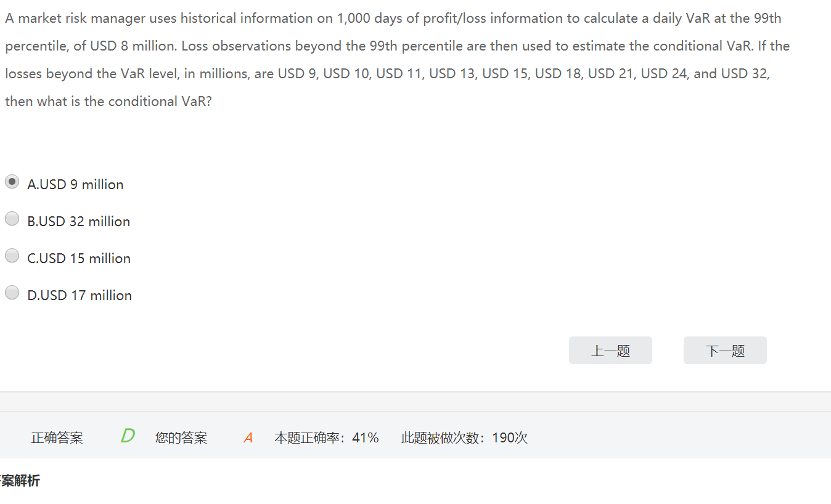Select radio button for option A
The height and width of the screenshot is (504, 831).
point(12,182)
